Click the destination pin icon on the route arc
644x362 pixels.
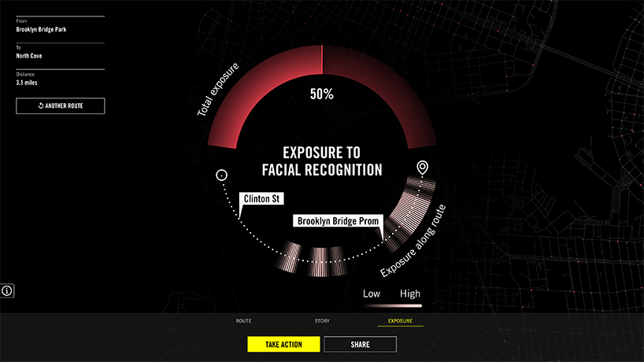pos(423,168)
